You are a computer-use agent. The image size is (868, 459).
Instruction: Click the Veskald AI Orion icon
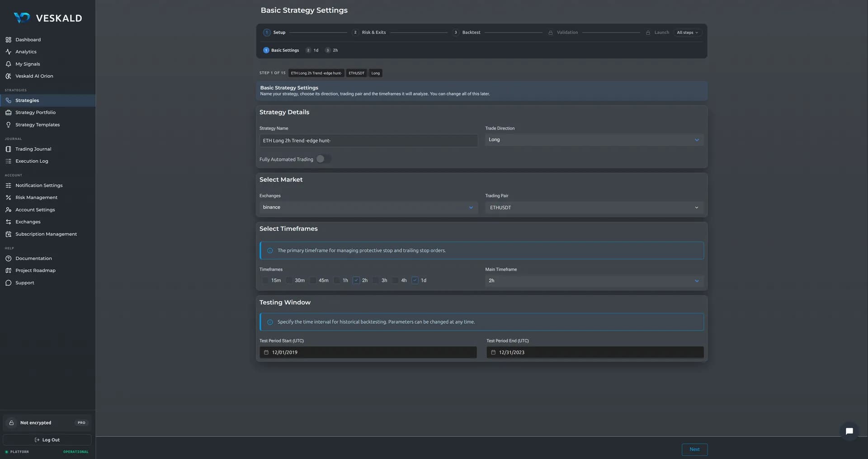[8, 76]
